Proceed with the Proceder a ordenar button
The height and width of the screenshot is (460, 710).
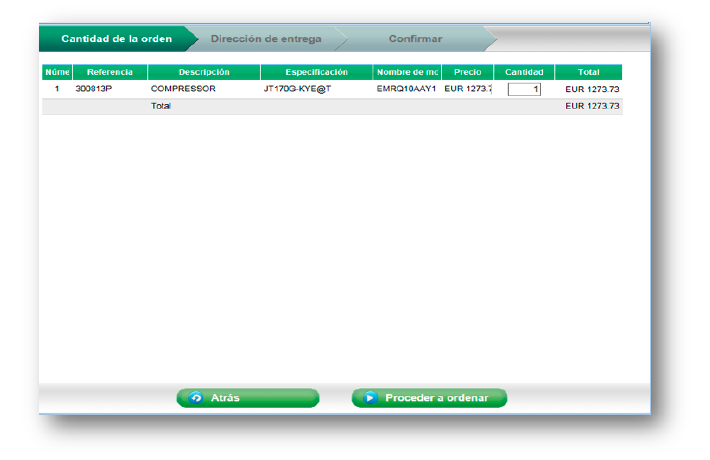tap(429, 398)
